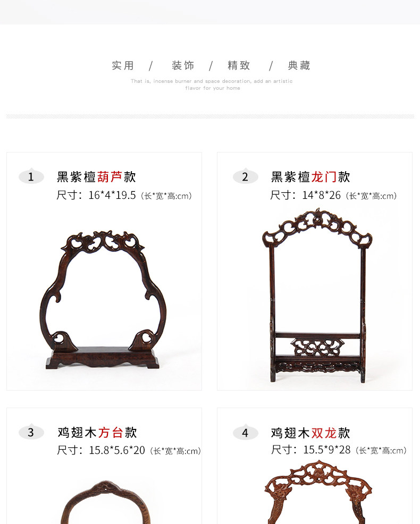420x524 pixels.
Task: Select the gourd-shaped black sandalwood stand image
Action: pos(103,300)
